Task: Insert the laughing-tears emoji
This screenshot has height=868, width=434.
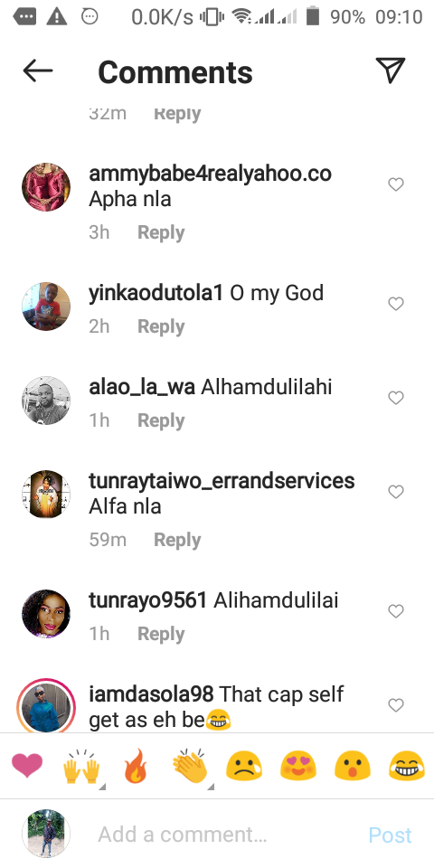Action: click(x=407, y=768)
